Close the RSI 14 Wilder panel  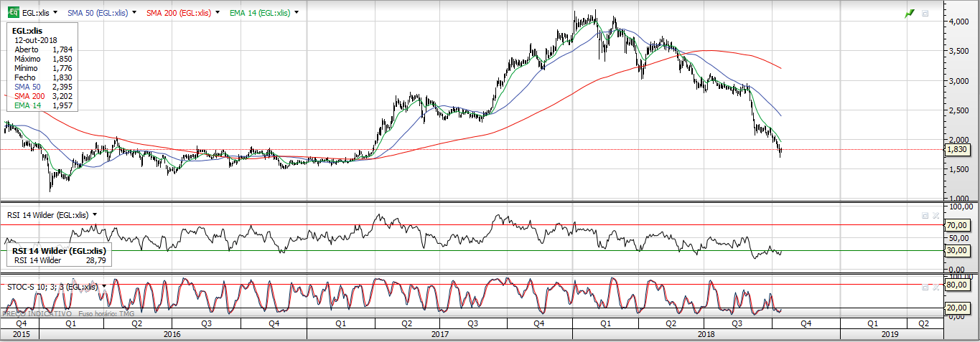click(935, 214)
